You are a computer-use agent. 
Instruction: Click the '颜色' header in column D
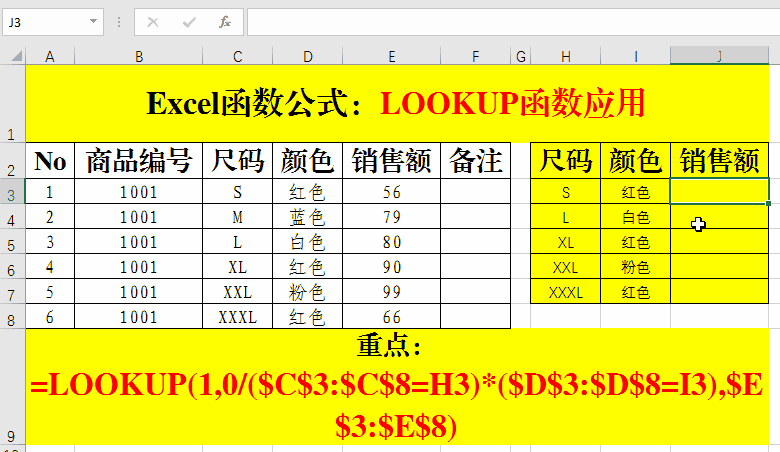click(308, 161)
